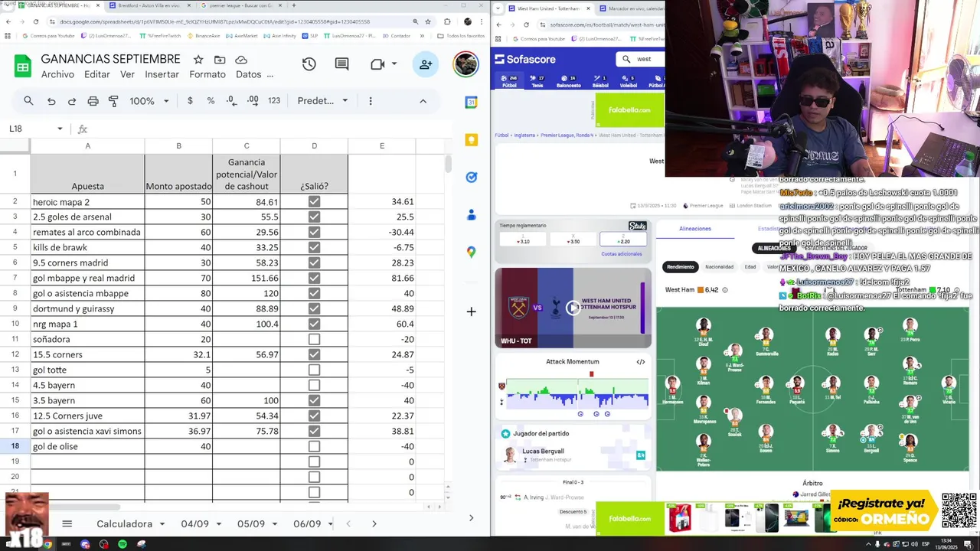
Task: Star the GANANCIAS SEPTIEMBRE document
Action: click(198, 60)
